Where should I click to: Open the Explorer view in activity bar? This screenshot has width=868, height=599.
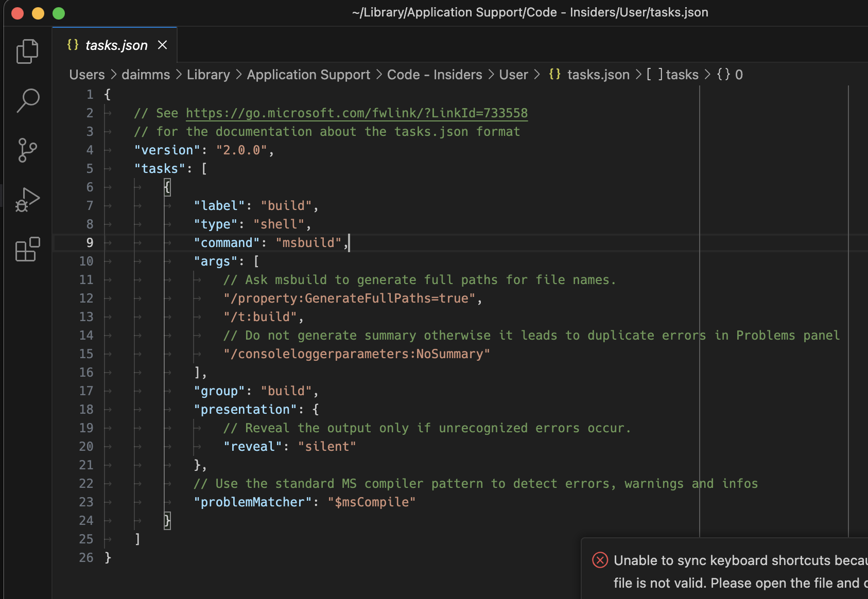tap(27, 51)
